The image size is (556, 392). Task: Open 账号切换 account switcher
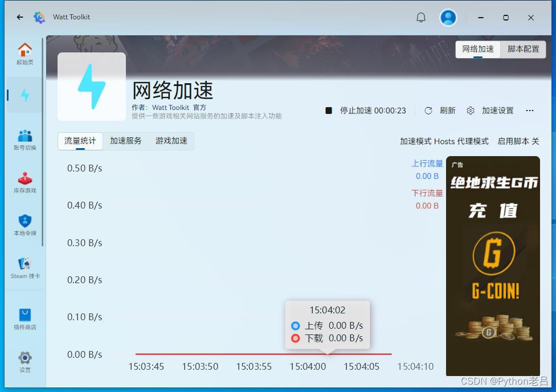point(25,140)
